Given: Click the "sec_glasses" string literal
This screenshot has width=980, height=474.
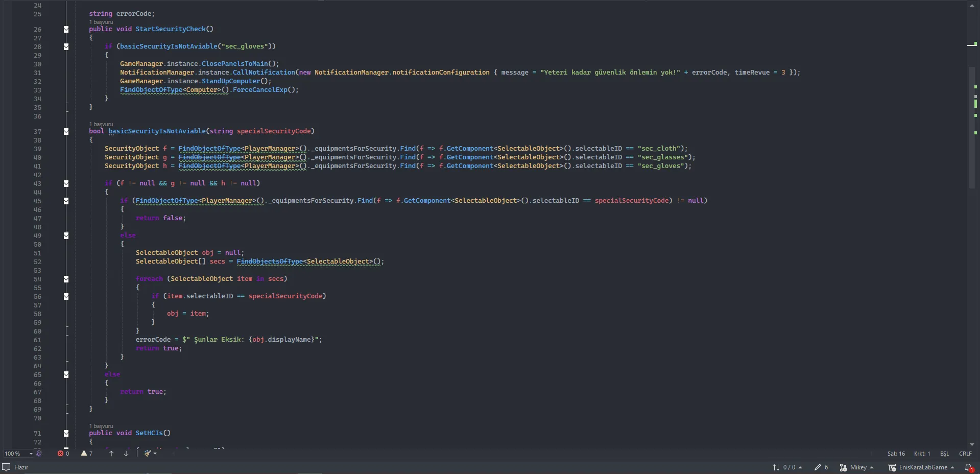Looking at the screenshot, I should click(662, 157).
